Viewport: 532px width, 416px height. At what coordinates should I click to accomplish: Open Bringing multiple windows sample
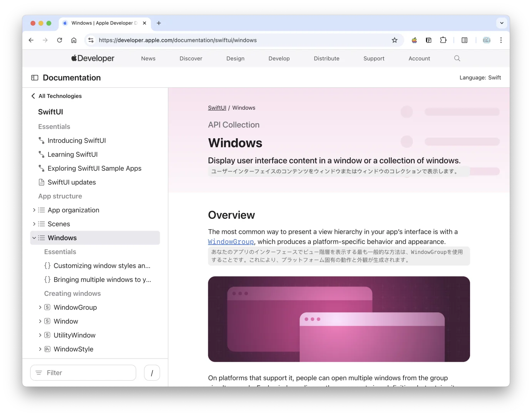point(102,280)
